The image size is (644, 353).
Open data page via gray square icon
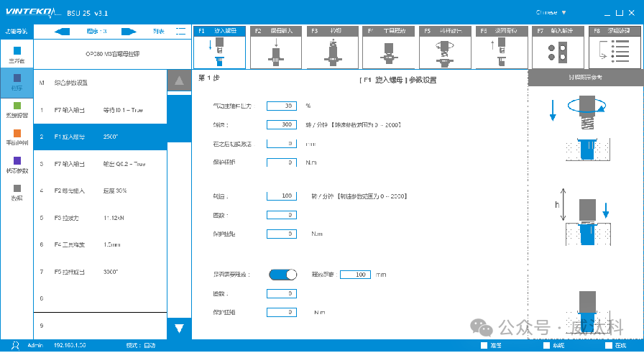point(17,188)
